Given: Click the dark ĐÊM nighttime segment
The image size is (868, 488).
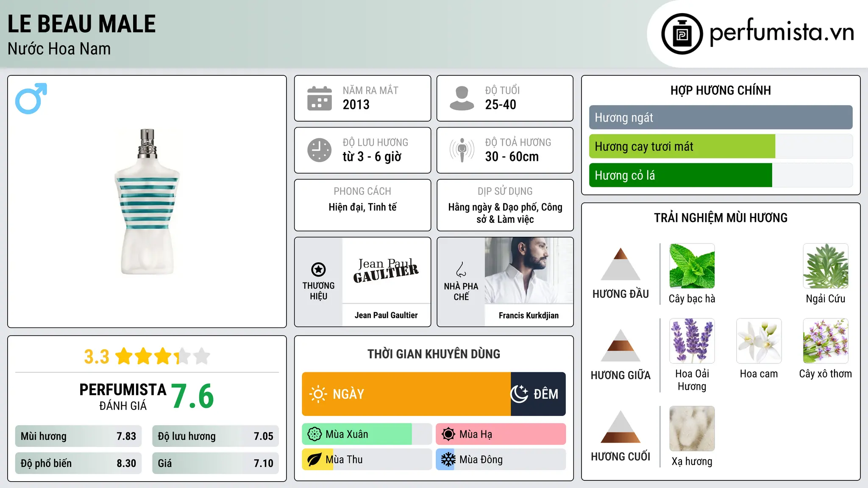Looking at the screenshot, I should [538, 394].
